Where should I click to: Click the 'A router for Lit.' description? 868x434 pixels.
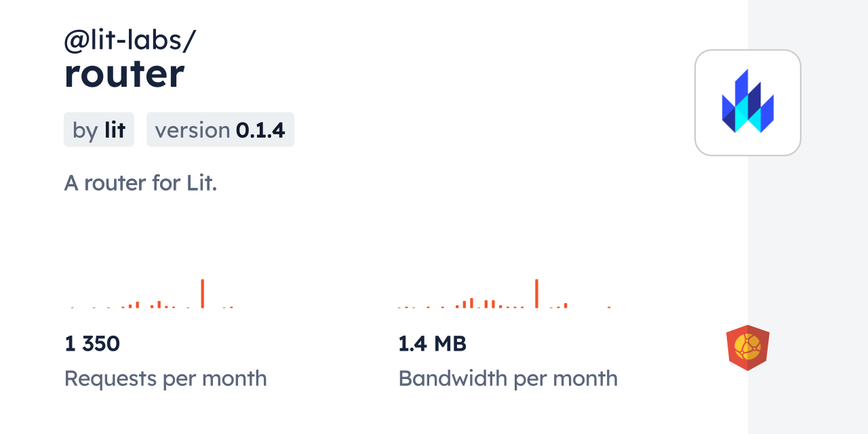point(140,182)
